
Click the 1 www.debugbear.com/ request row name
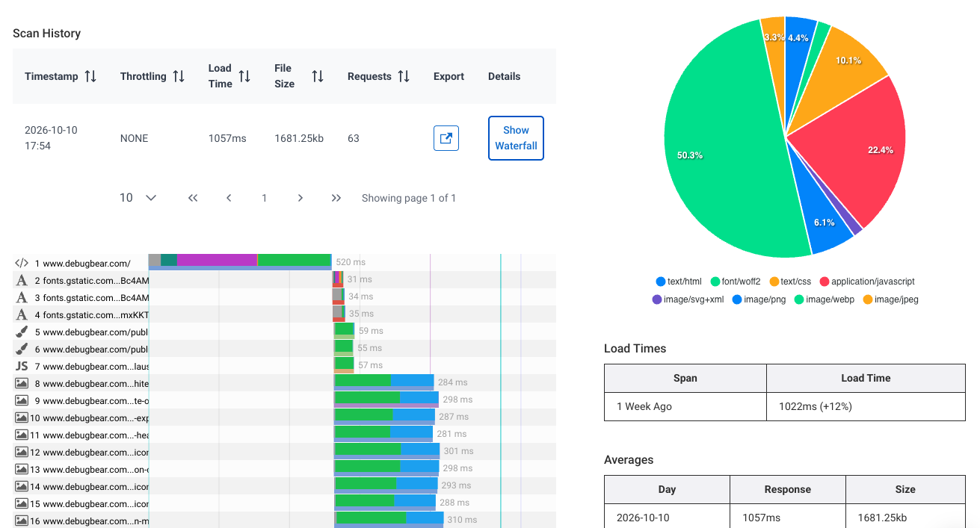tap(82, 263)
